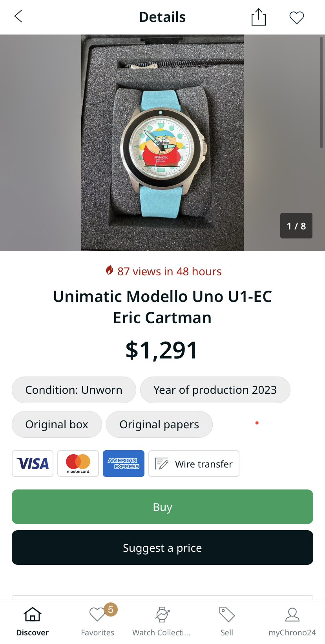Select the Wire transfer option
Viewport: 325px width, 644px height.
[194, 464]
